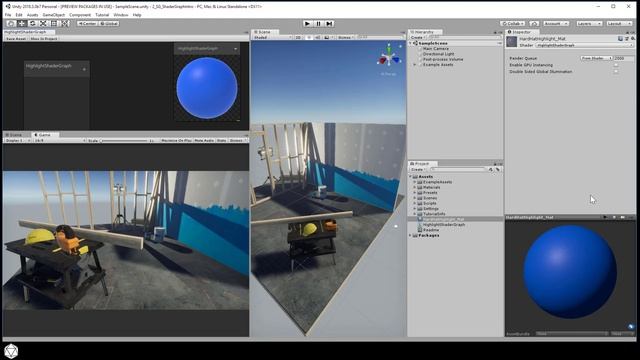
Task: Click the Unity logo at bottom left
Action: click(x=11, y=351)
